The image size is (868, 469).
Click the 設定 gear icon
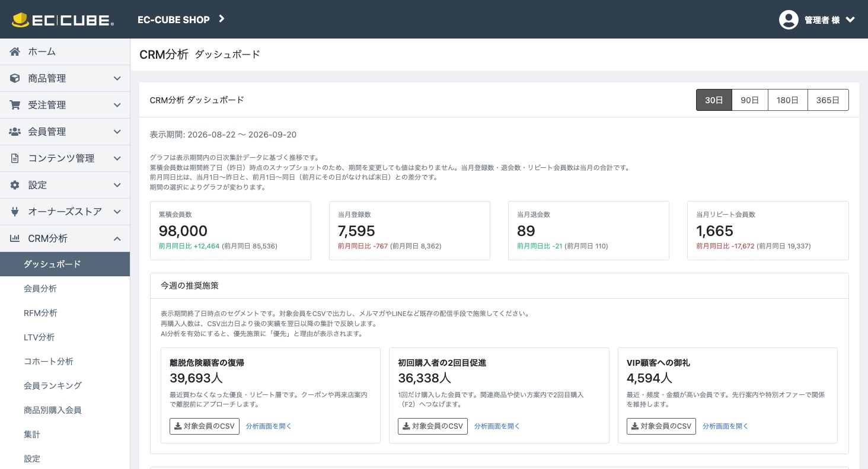click(15, 185)
